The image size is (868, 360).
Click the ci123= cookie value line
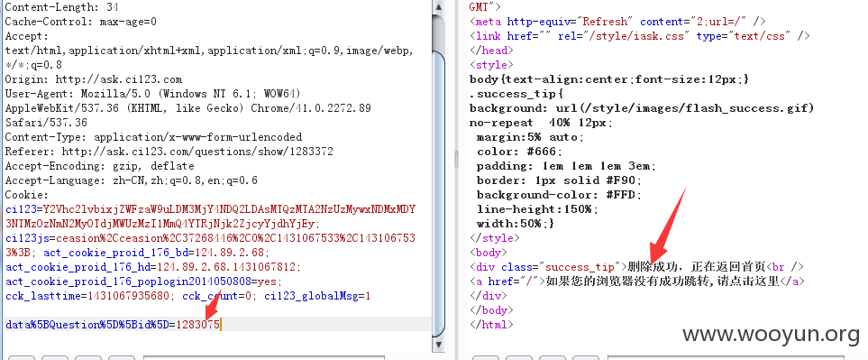point(210,209)
